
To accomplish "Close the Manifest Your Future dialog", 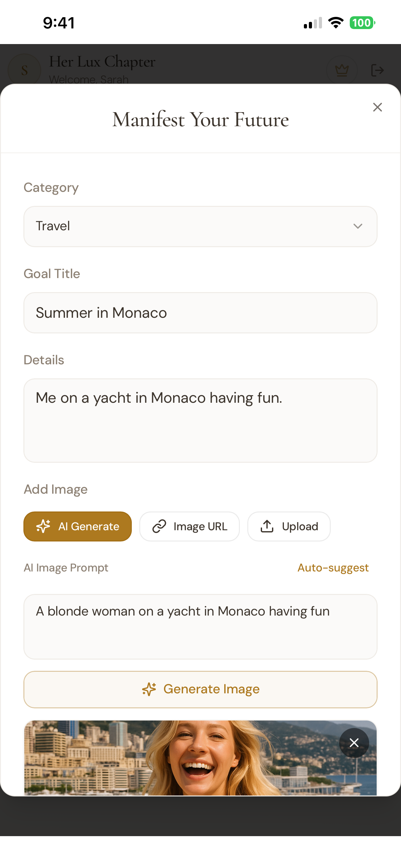I will (378, 107).
